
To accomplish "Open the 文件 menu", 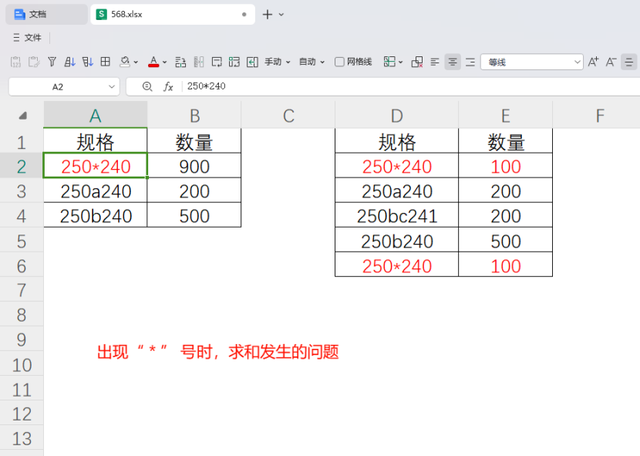I will pos(27,38).
